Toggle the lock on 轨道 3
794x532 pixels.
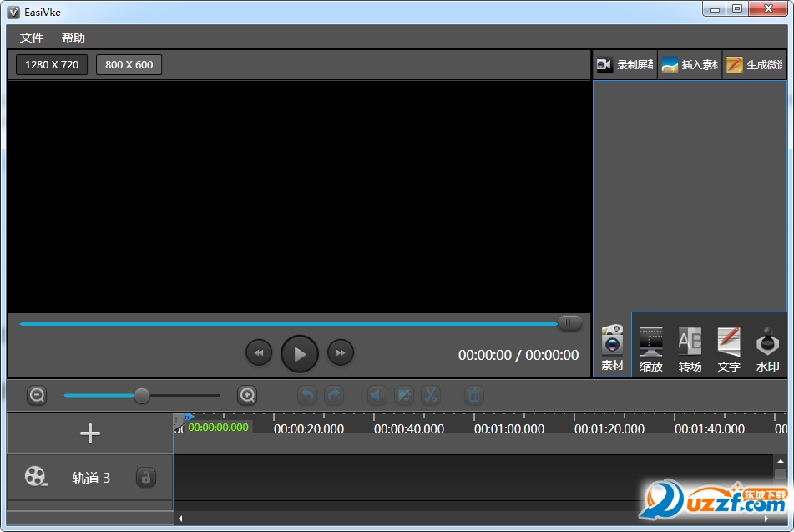146,477
